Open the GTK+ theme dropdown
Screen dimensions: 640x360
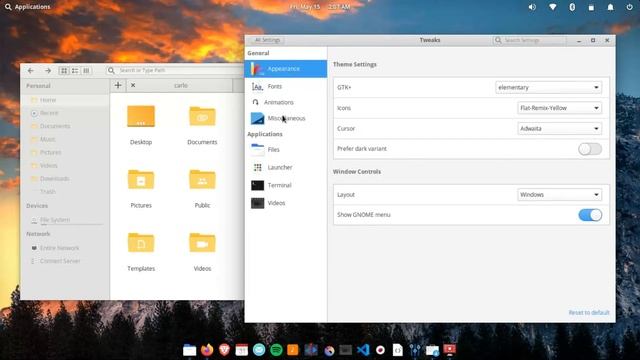click(548, 87)
